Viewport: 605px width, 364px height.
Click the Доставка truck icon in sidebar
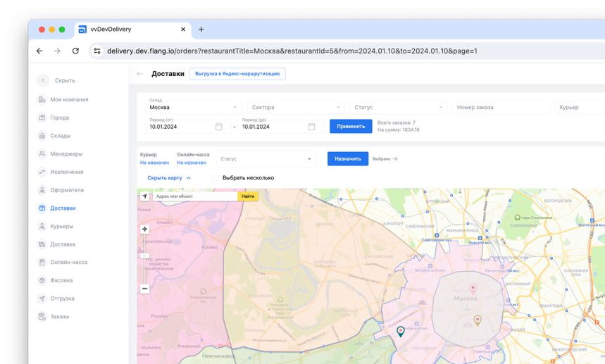42,244
